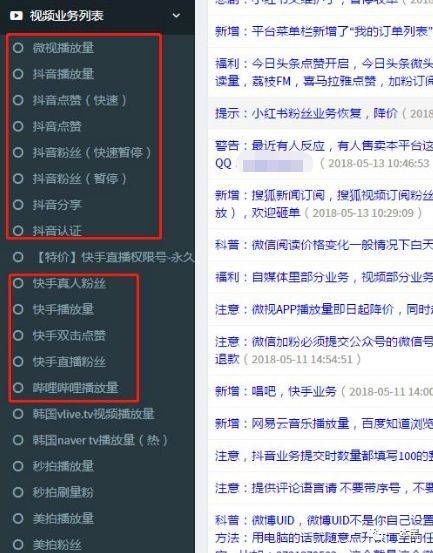Click the circle icon beside 快手真人粉丝

click(18, 283)
